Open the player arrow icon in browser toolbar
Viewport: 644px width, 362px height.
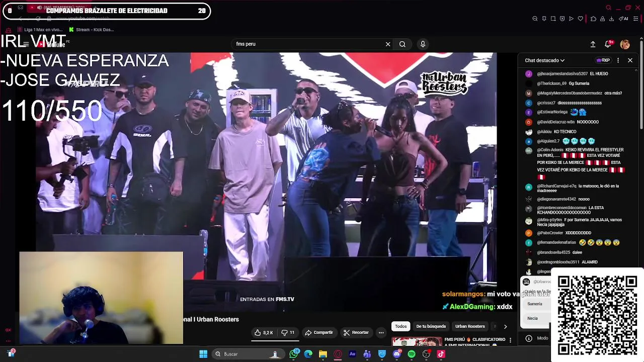[571, 19]
